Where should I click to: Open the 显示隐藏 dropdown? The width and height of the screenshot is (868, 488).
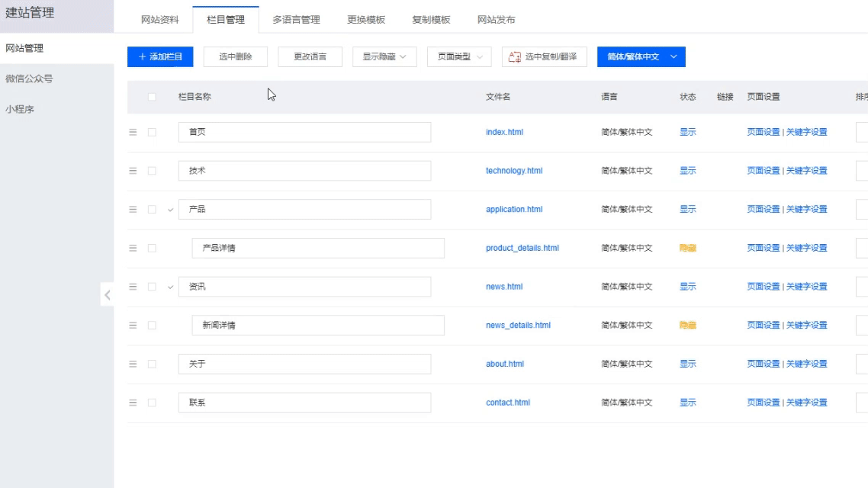[384, 56]
